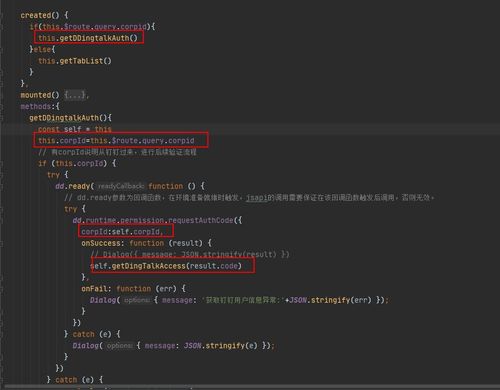The width and height of the screenshot is (500, 390).
Task: Click self.getDingTalkAccess(result.code) call
Action: (x=166, y=266)
